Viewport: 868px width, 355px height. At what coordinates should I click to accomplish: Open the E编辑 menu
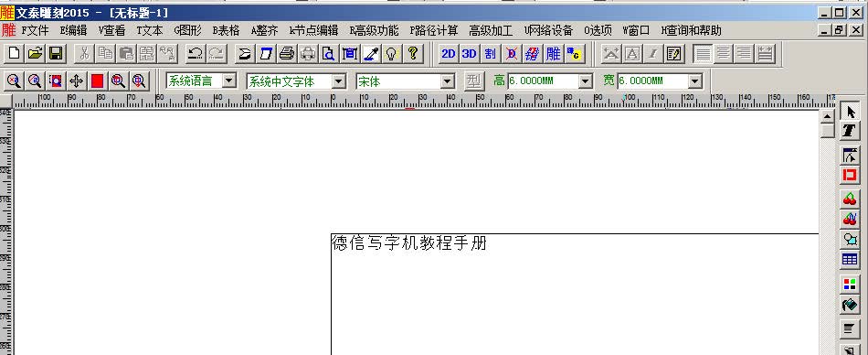click(74, 30)
